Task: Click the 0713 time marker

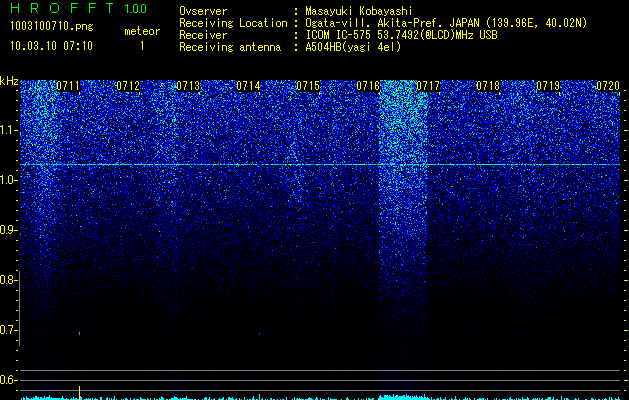Action: pyautogui.click(x=188, y=86)
